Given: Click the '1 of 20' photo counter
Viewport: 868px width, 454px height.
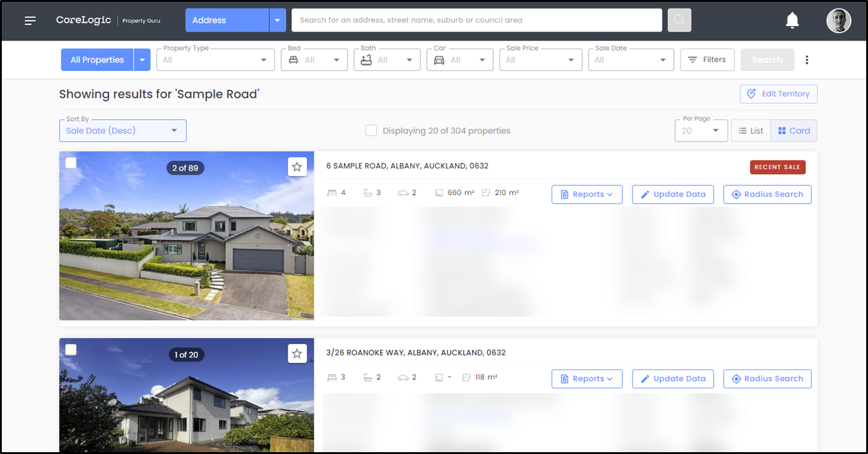Looking at the screenshot, I should pyautogui.click(x=186, y=354).
